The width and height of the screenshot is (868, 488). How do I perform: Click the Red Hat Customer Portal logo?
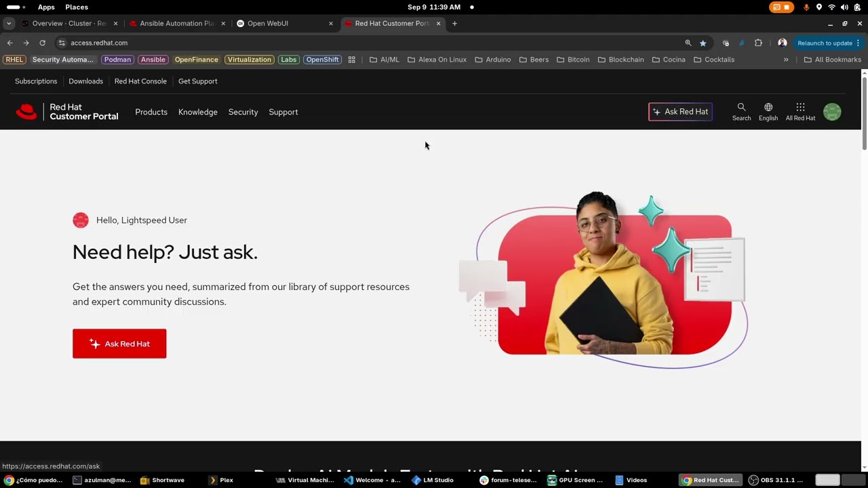(66, 112)
